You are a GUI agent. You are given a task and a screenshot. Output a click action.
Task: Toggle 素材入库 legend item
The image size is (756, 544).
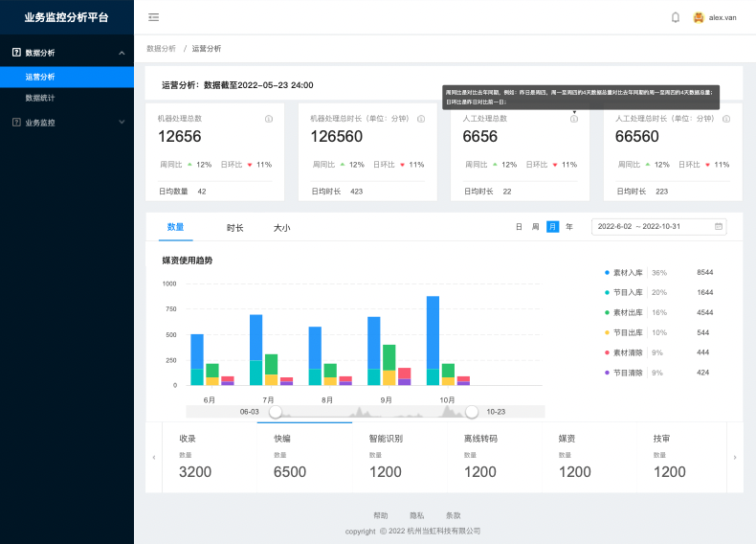pos(628,273)
